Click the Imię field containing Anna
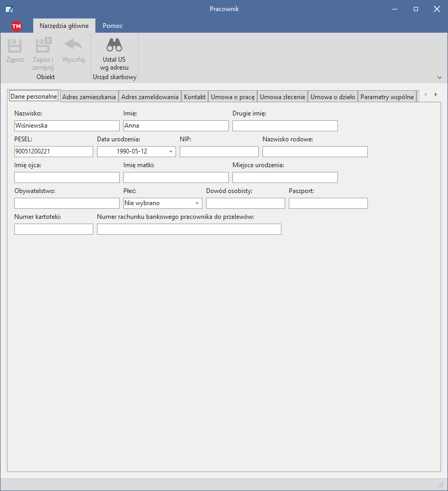The width and height of the screenshot is (448, 491). point(176,126)
